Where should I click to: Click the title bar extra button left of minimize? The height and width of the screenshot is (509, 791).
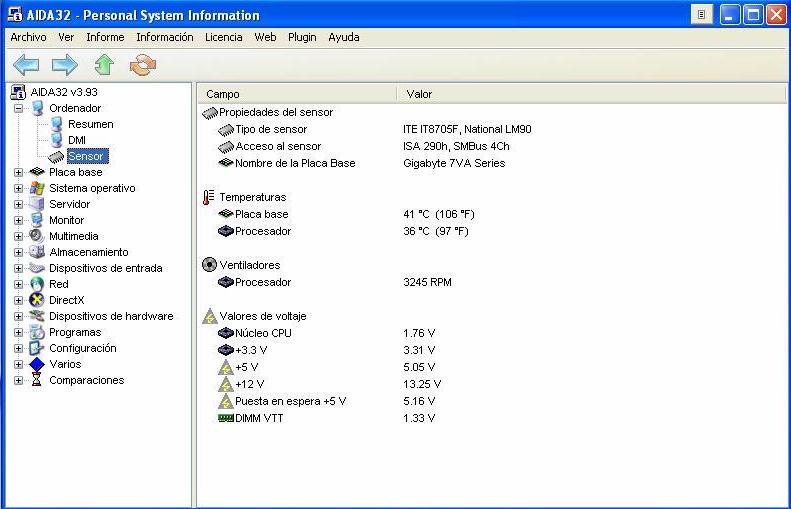click(702, 15)
